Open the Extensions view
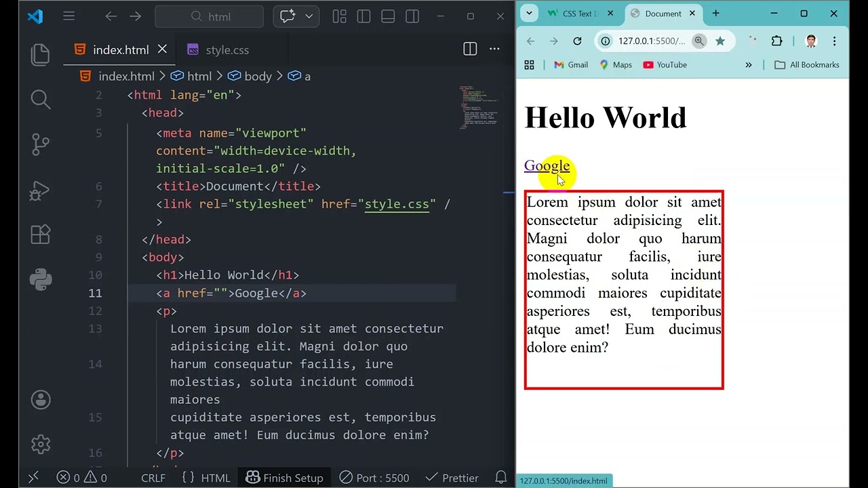The width and height of the screenshot is (868, 488). coord(41,235)
